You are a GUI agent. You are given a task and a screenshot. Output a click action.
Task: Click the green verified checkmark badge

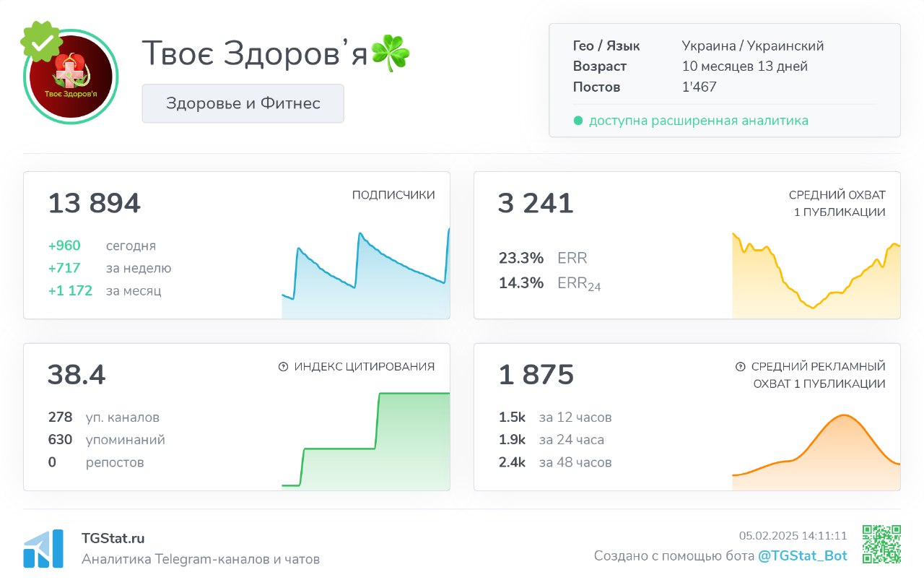(41, 43)
